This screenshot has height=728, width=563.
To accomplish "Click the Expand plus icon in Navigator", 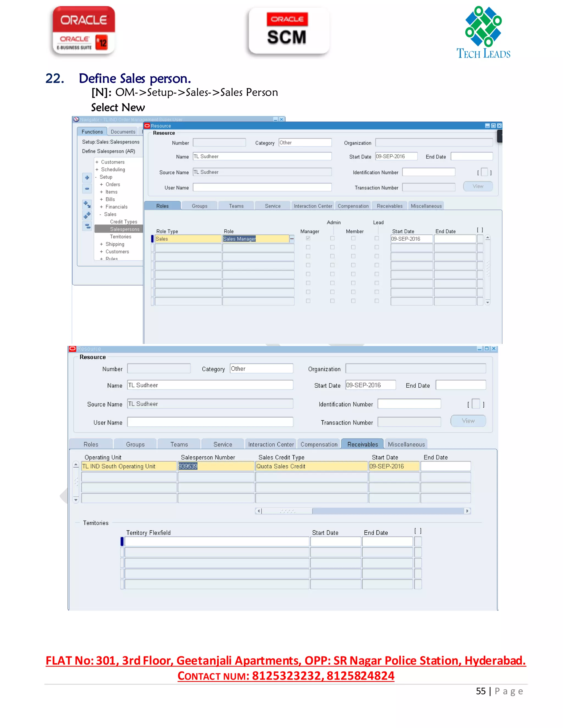I will pos(87,178).
